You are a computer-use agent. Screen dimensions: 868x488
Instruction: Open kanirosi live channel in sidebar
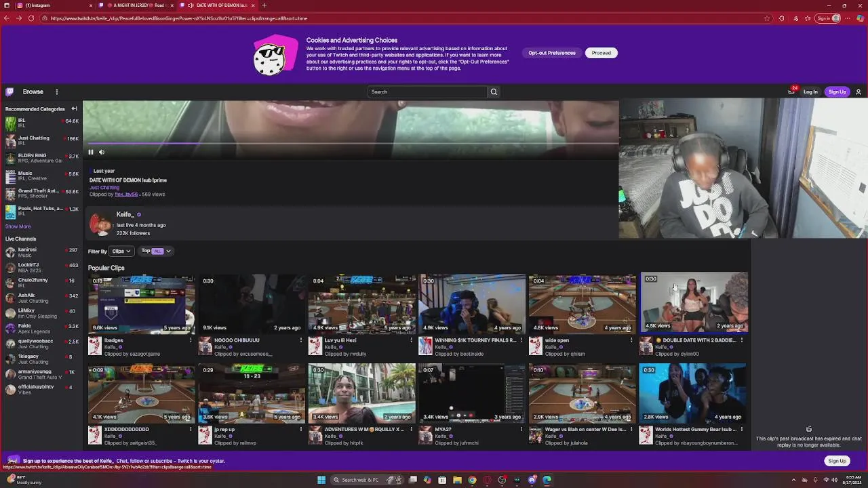41,252
